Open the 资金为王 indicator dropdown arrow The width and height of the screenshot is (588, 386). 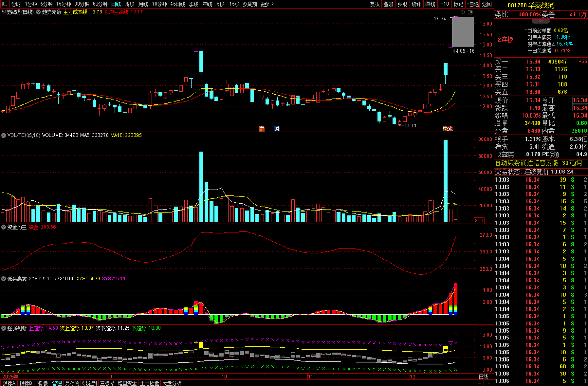pos(4,227)
